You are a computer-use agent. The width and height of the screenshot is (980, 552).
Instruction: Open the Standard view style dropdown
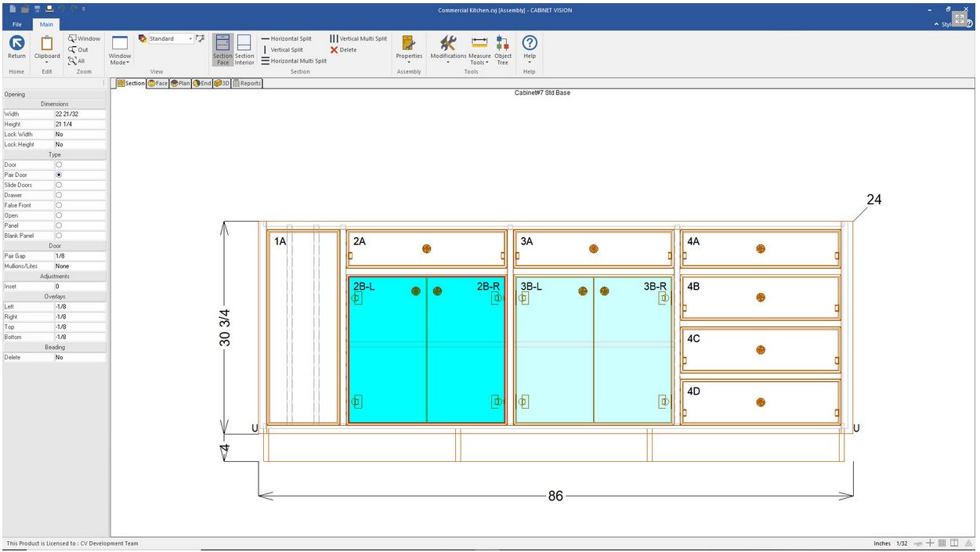pyautogui.click(x=190, y=38)
